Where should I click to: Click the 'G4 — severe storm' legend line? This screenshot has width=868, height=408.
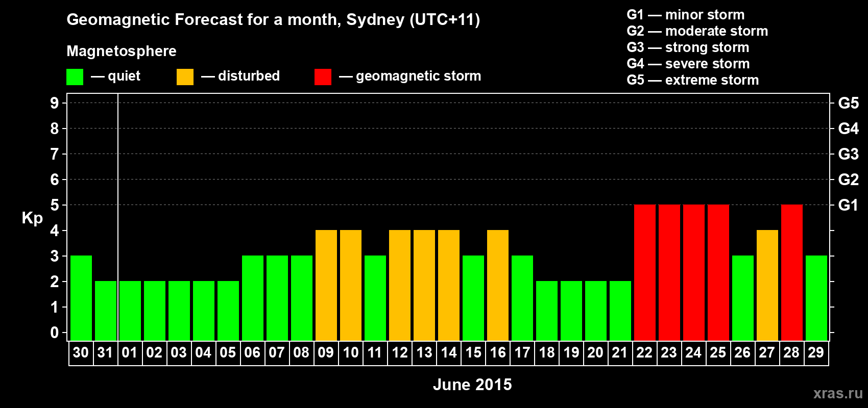coord(688,64)
